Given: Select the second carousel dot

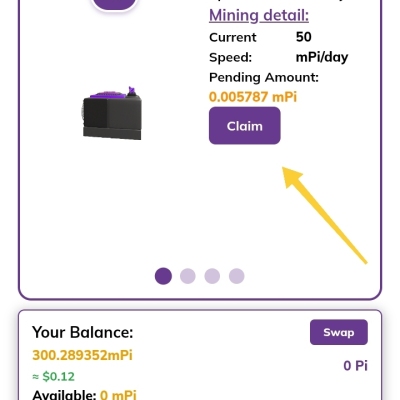Looking at the screenshot, I should click(x=188, y=276).
